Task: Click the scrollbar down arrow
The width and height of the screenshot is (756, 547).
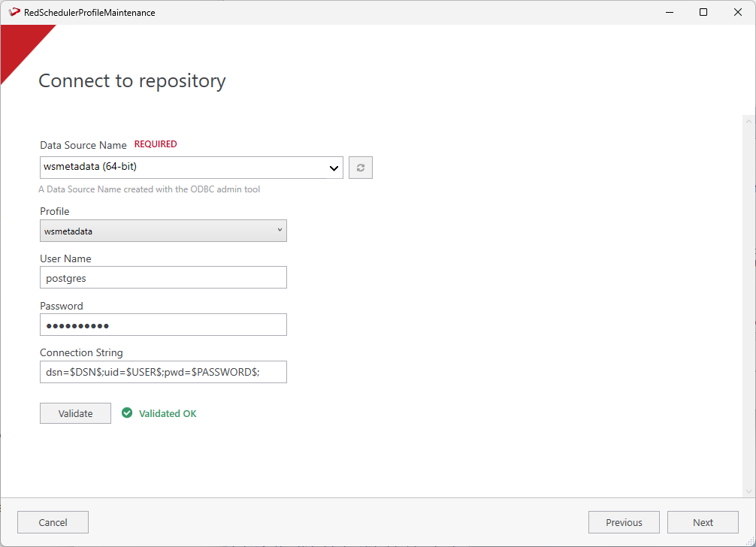Action: [x=748, y=491]
